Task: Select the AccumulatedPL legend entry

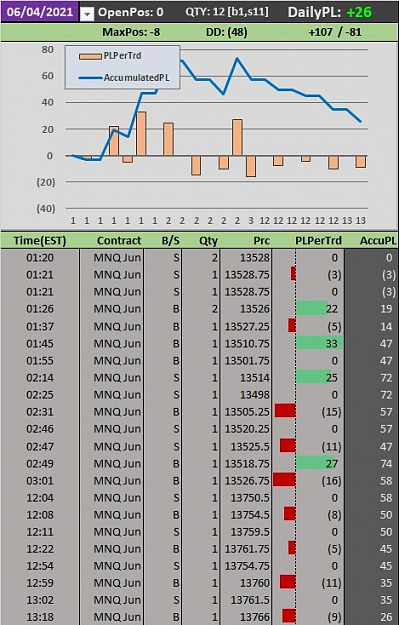Action: pyautogui.click(x=124, y=77)
